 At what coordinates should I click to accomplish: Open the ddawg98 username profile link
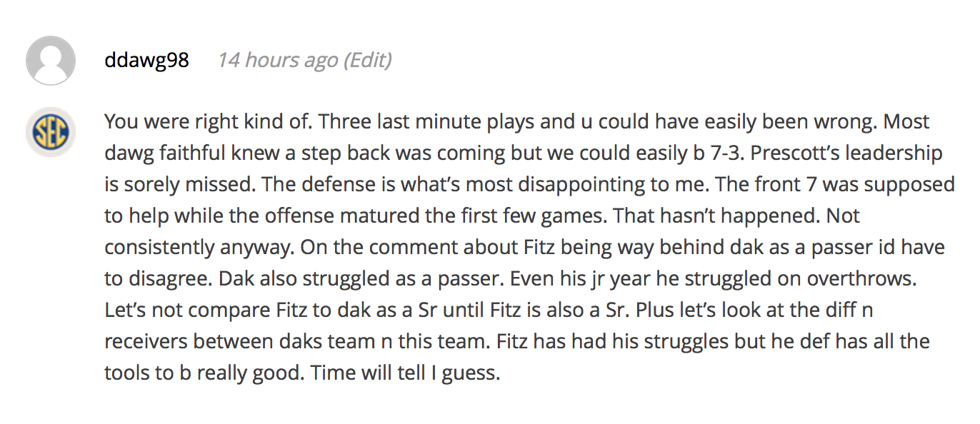point(146,60)
